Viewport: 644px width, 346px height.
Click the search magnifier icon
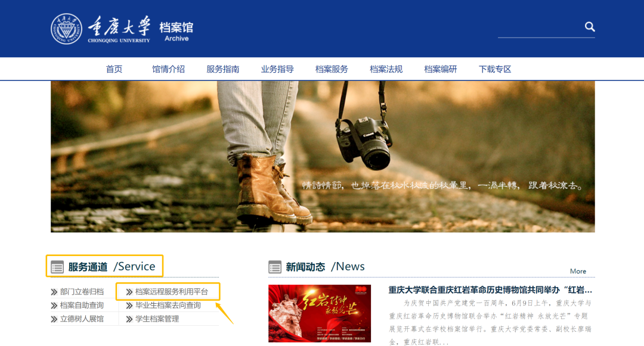tap(590, 27)
